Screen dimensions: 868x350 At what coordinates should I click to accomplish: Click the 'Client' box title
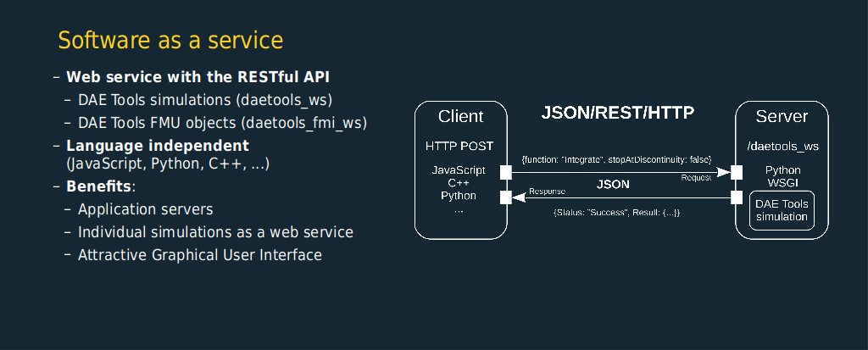click(460, 116)
